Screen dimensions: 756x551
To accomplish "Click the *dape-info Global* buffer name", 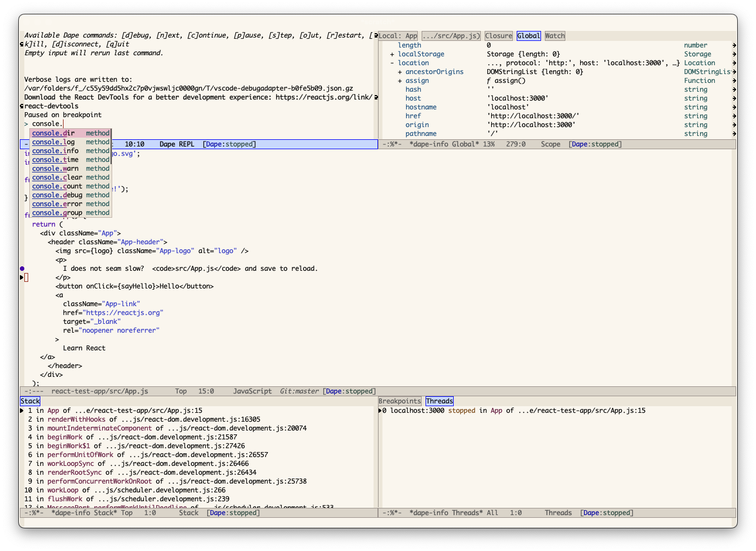I will point(444,144).
